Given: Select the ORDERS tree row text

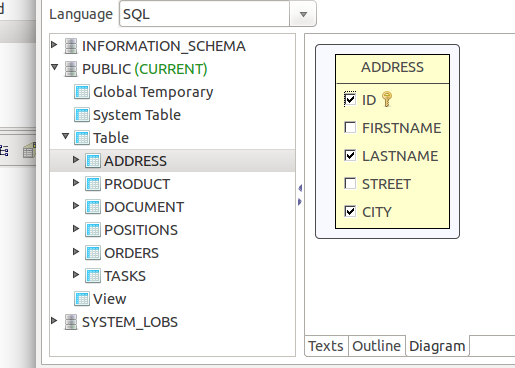Looking at the screenshot, I should (x=131, y=253).
